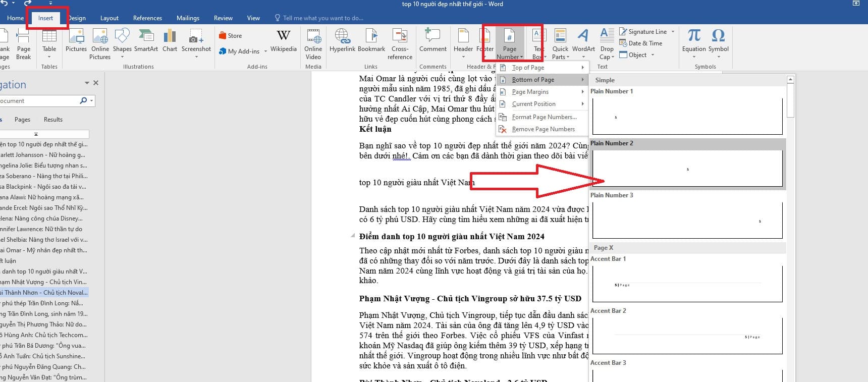Choose Remove Page Numbers option
Screen dimensions: 868x382
click(x=542, y=129)
